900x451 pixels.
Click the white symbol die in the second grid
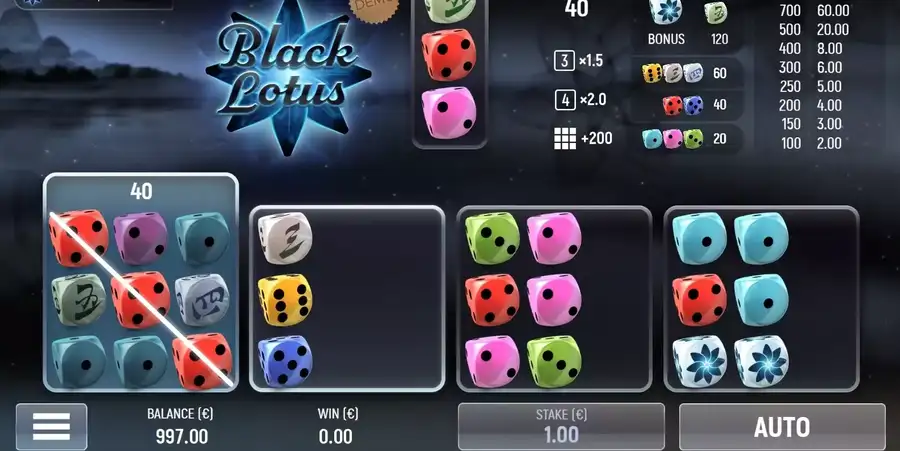(x=285, y=238)
